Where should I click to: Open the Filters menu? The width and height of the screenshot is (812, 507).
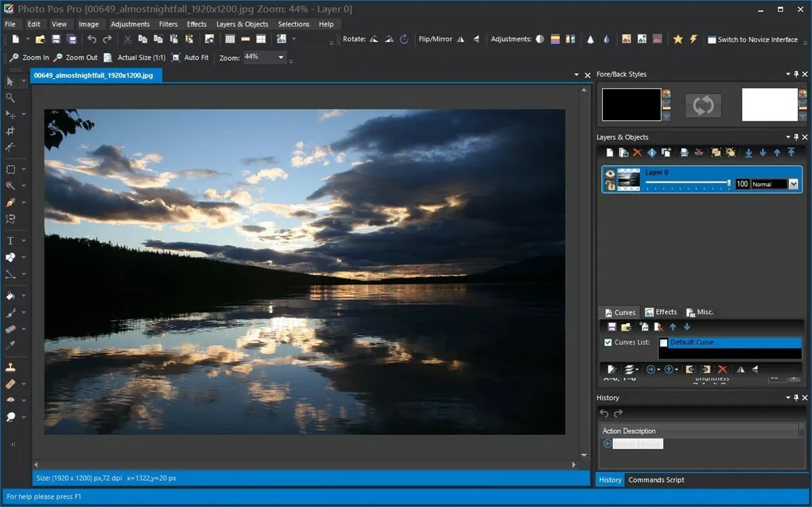click(x=168, y=24)
